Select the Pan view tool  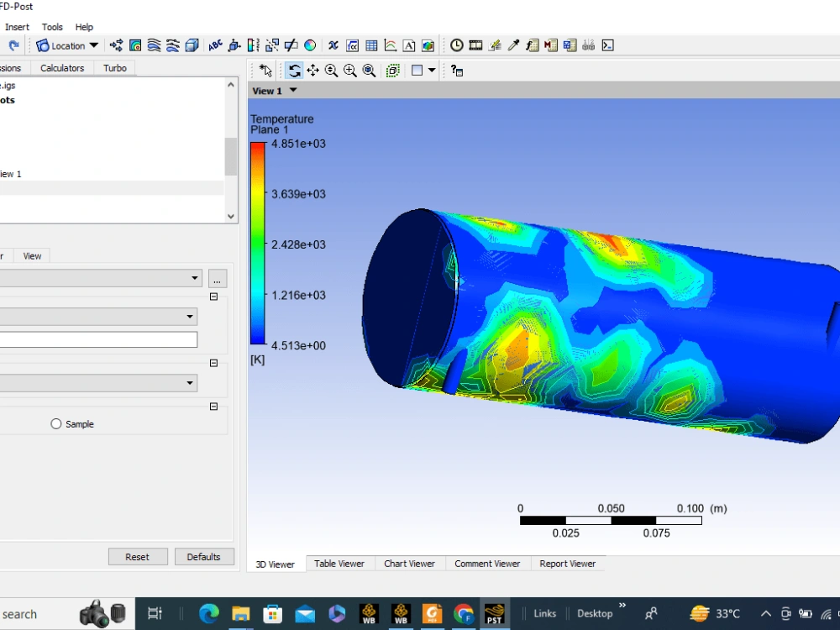313,71
